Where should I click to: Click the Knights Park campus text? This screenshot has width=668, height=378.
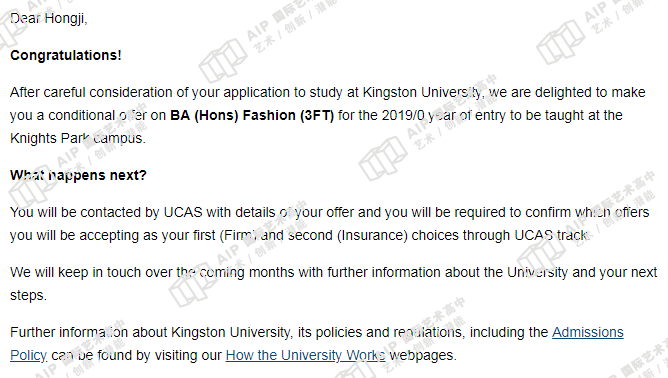coord(78,138)
